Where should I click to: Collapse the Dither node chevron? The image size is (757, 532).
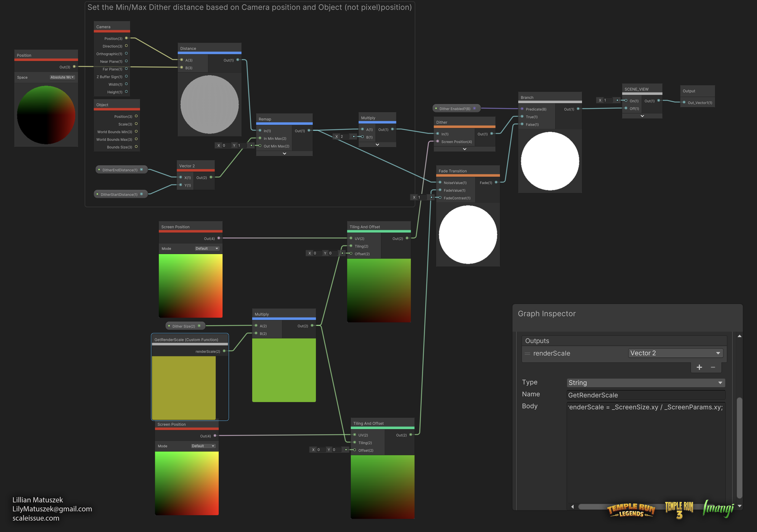tap(464, 149)
